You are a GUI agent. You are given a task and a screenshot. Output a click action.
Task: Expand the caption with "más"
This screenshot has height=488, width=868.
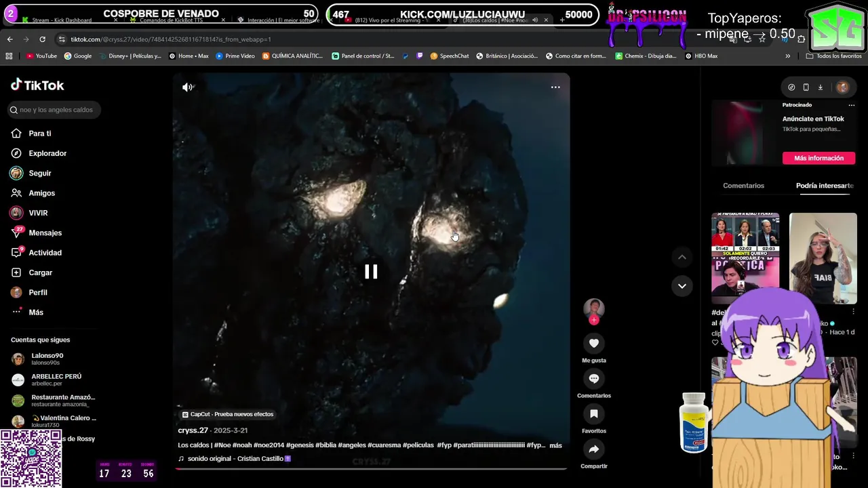coord(555,445)
